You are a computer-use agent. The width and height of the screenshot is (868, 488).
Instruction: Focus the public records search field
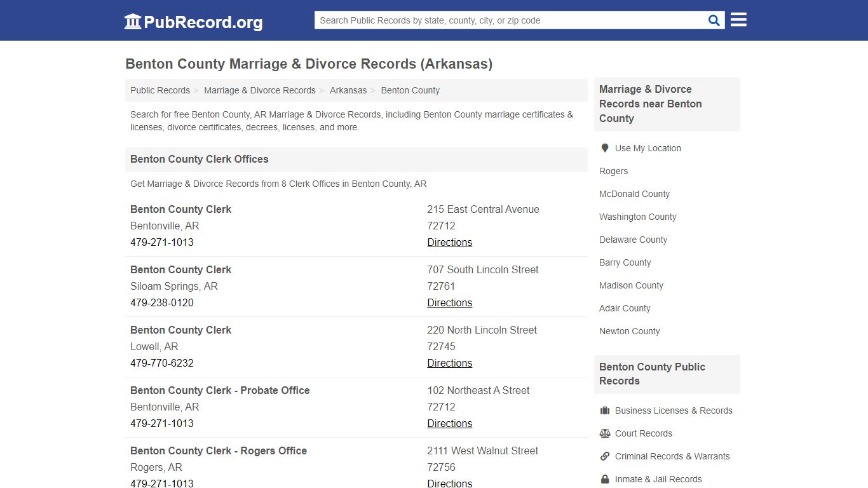(x=511, y=20)
